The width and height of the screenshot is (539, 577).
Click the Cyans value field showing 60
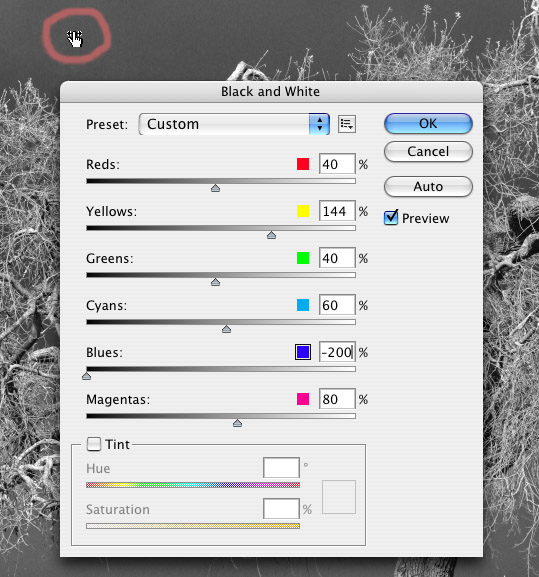tap(337, 305)
